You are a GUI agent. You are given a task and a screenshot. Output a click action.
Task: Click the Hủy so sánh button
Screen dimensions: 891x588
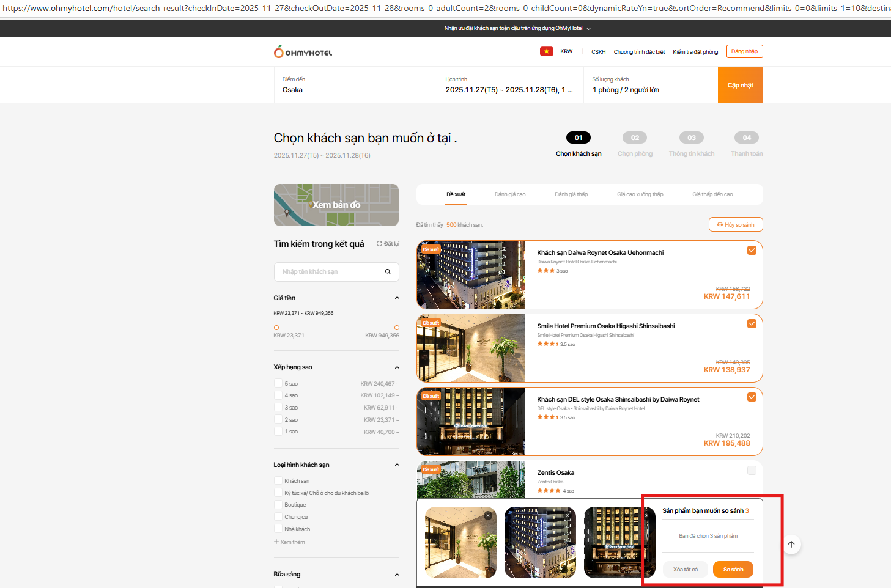tap(736, 225)
